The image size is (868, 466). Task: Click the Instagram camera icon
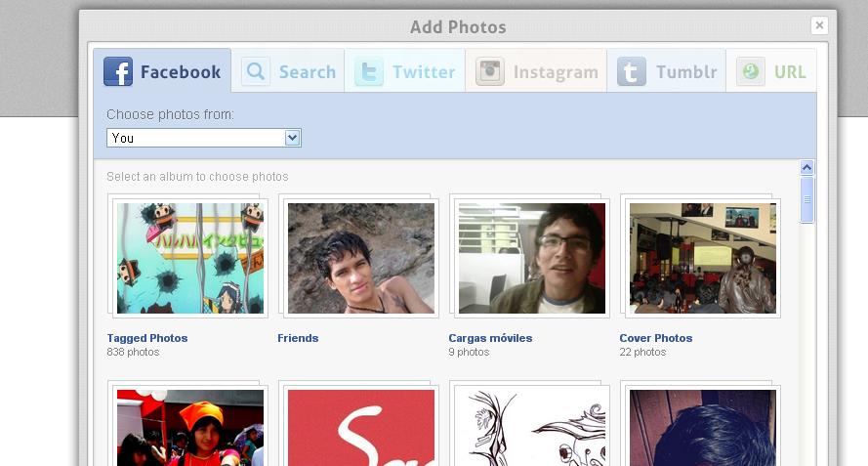[490, 71]
